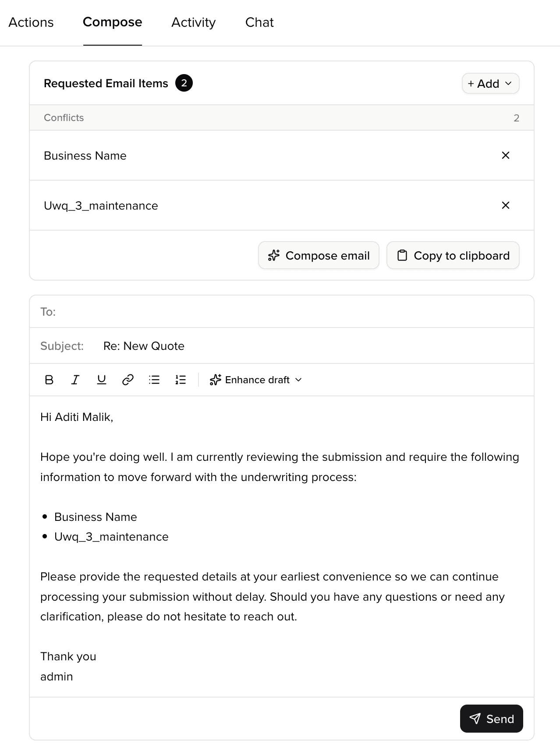Click the admin signature line
The width and height of the screenshot is (560, 755).
click(57, 677)
